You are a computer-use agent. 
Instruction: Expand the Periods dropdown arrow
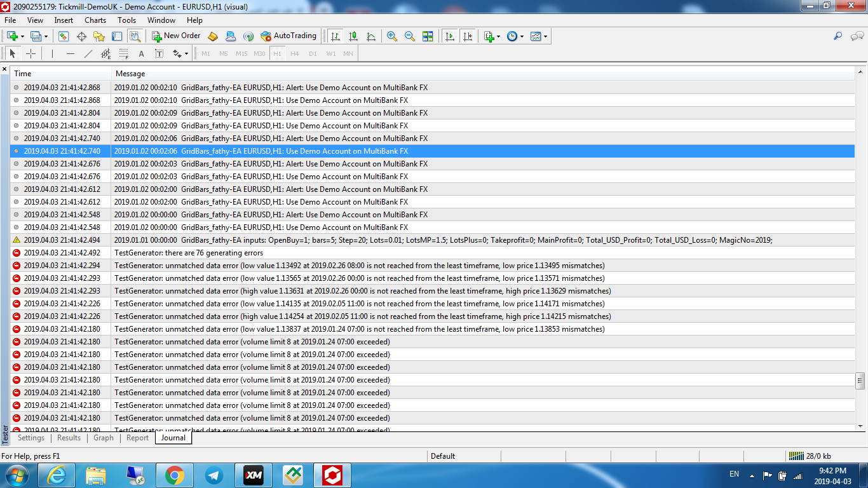click(522, 36)
